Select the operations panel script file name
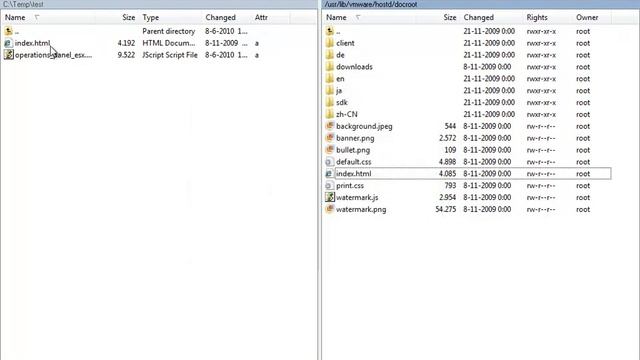This screenshot has height=360, width=640. pyautogui.click(x=53, y=55)
